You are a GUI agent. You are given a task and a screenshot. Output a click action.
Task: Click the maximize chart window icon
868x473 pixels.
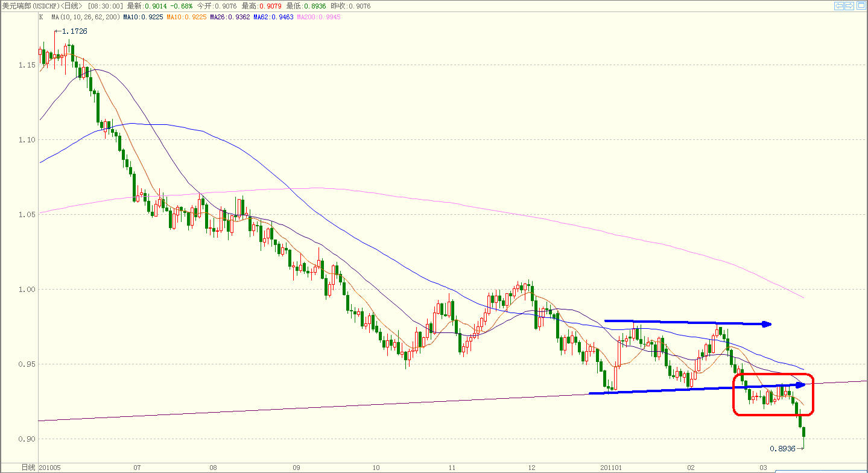point(860,6)
